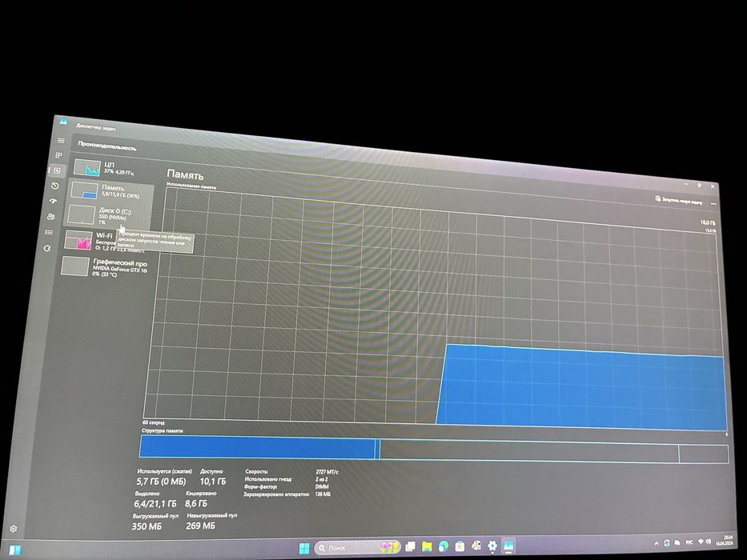
Task: Open the Users page icon in sidebar
Action: [51, 217]
